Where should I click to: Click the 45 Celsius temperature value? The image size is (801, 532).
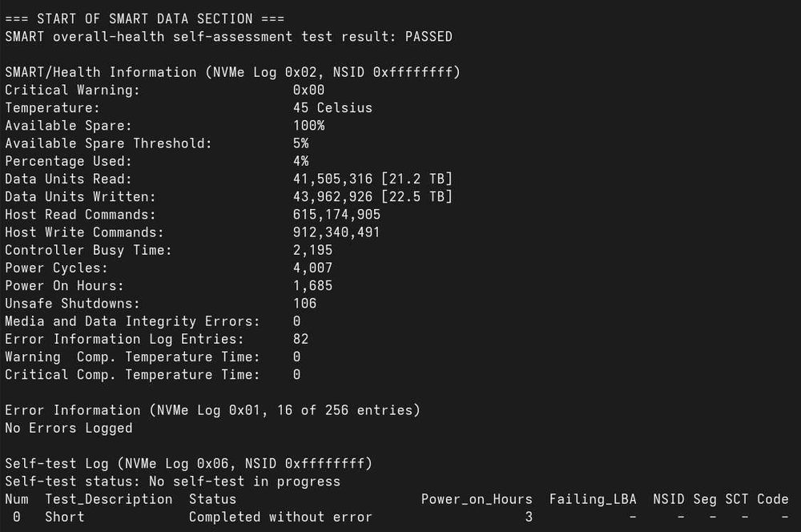[332, 107]
